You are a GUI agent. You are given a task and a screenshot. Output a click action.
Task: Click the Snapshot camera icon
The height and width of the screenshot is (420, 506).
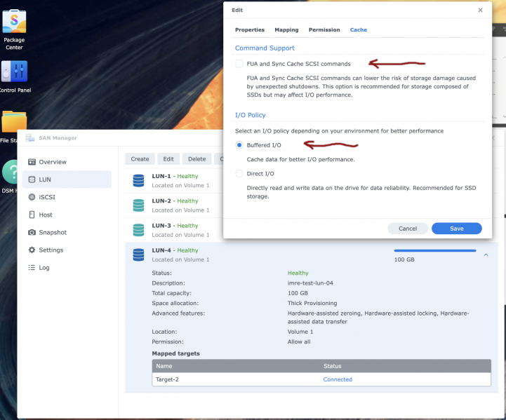32,232
